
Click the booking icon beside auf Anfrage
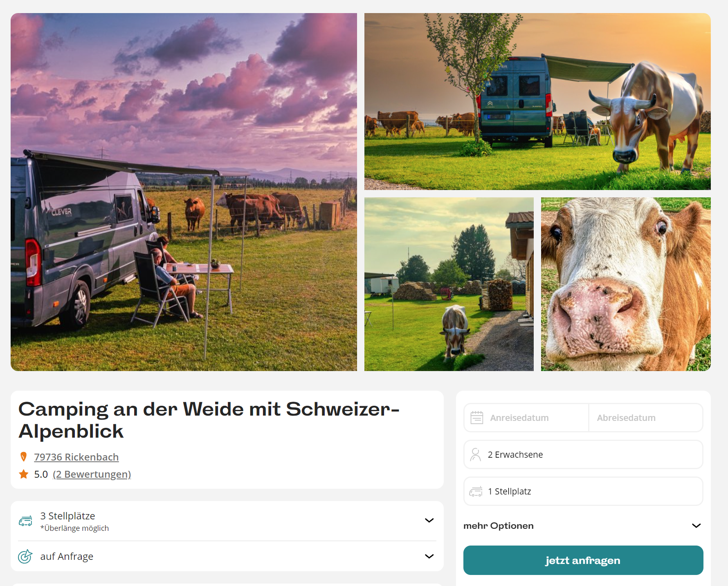click(x=25, y=556)
